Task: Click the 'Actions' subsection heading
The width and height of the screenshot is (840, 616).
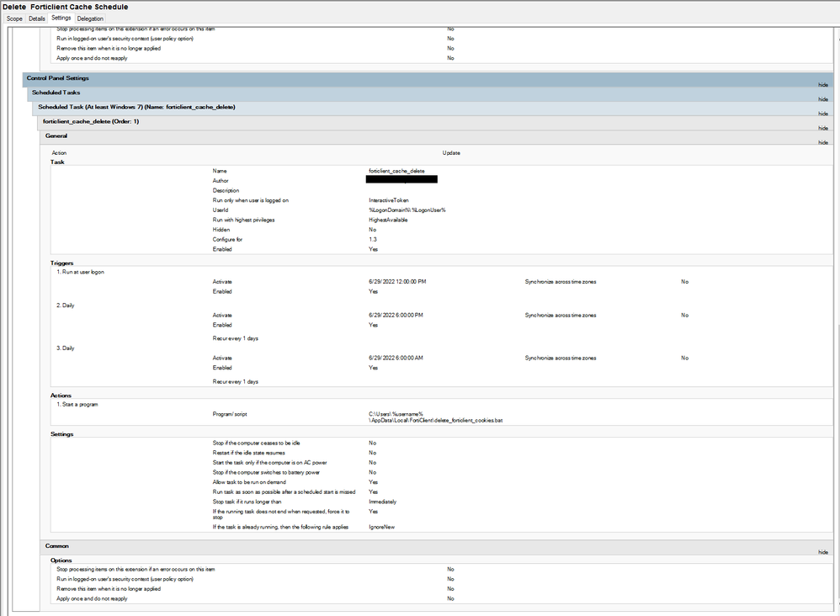Action: [61, 396]
